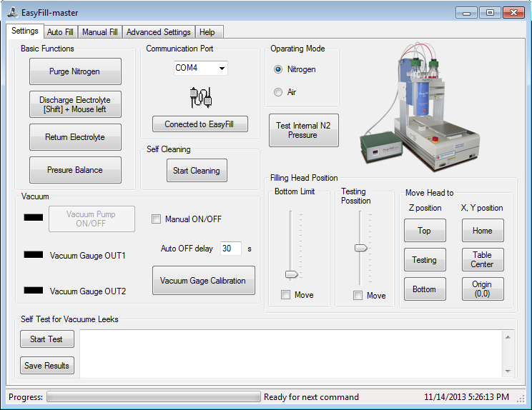Click the Progress bar in status bar
Image resolution: width=532 pixels, height=410 pixels.
click(153, 396)
